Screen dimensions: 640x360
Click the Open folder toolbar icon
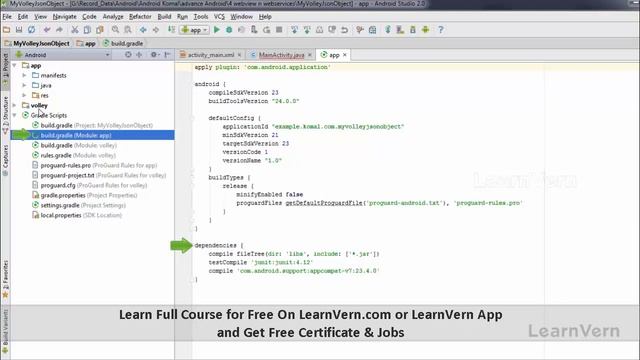[7, 30]
